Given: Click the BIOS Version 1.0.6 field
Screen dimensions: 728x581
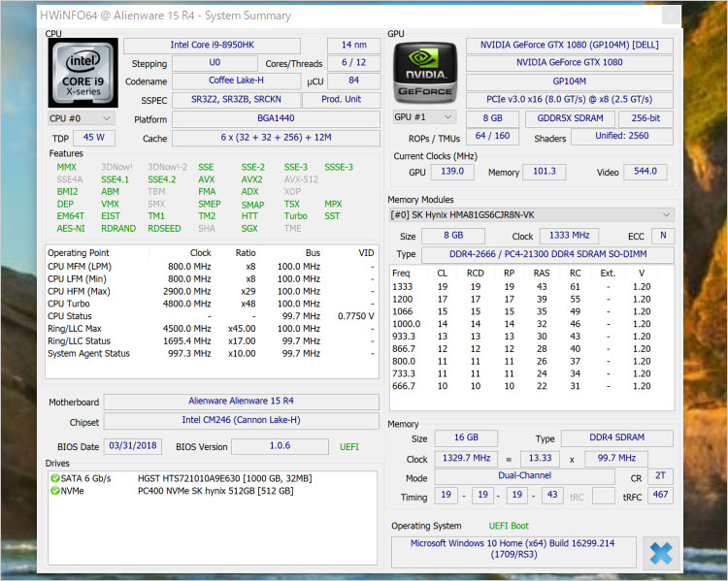Looking at the screenshot, I should click(280, 446).
